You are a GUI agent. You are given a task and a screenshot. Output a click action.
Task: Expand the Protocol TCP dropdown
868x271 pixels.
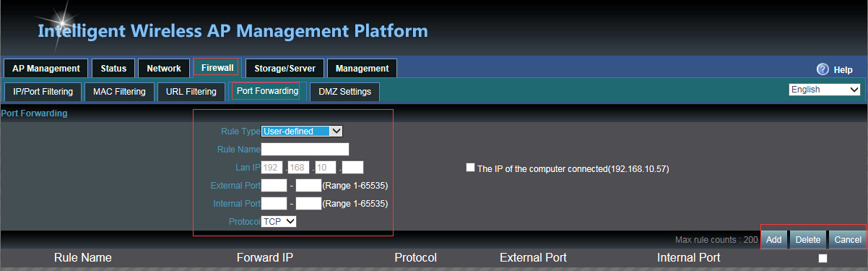tap(279, 221)
